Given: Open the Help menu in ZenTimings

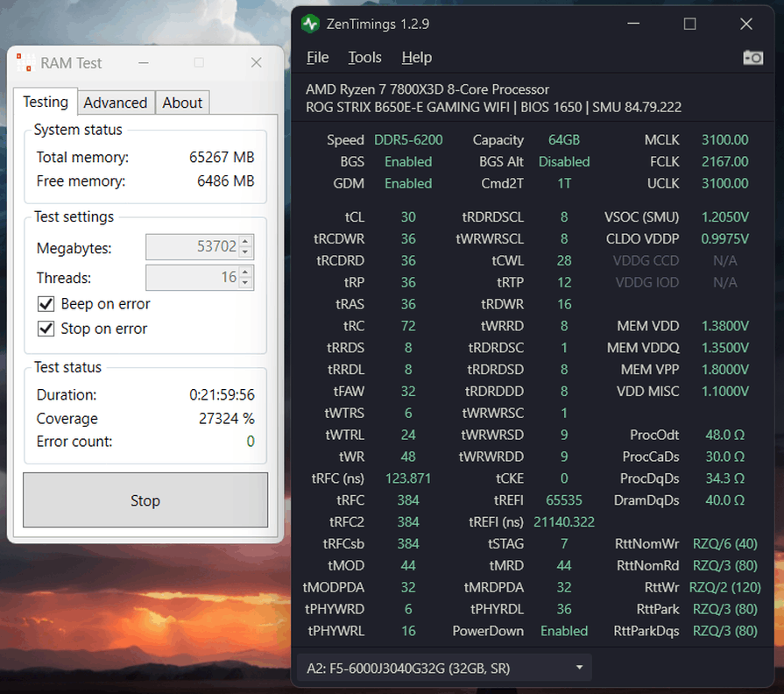Looking at the screenshot, I should pos(416,58).
